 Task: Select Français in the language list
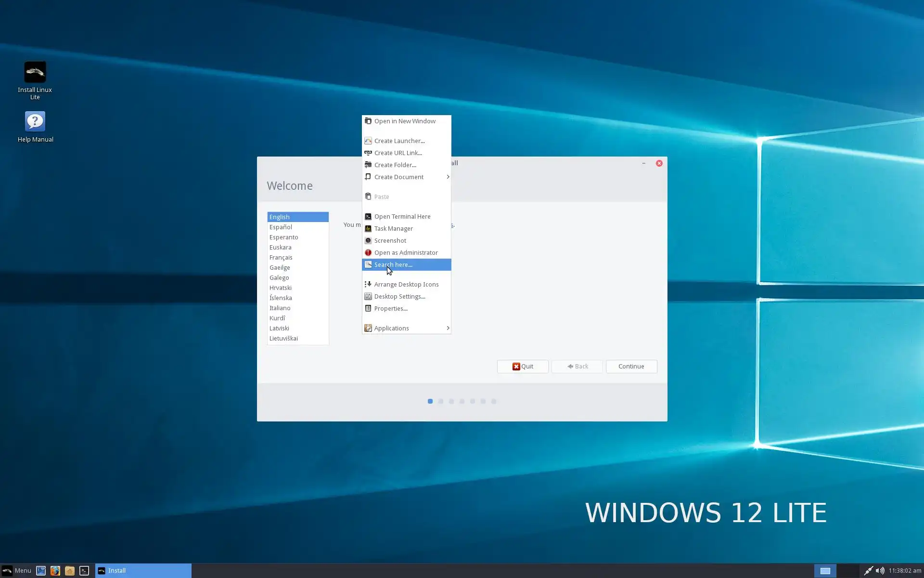click(281, 257)
